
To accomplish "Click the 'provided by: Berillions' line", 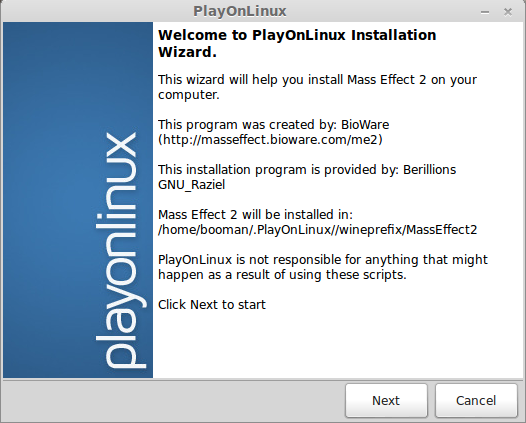I will (307, 170).
